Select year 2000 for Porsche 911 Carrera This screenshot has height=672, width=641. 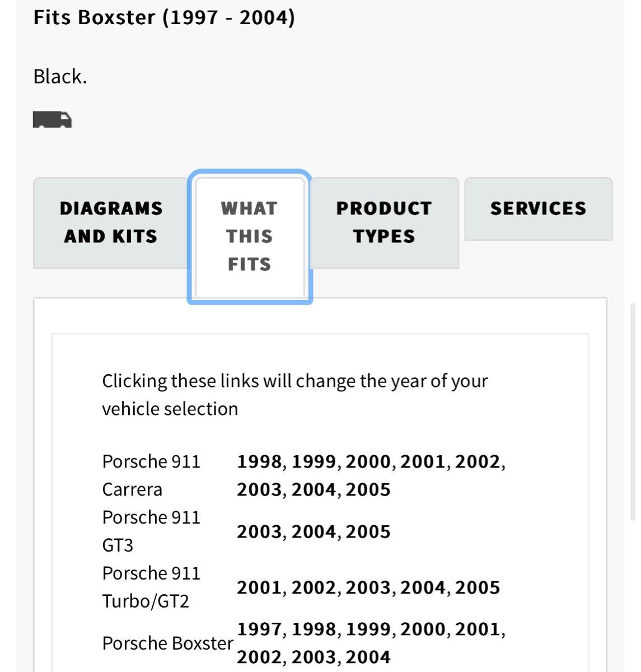368,461
